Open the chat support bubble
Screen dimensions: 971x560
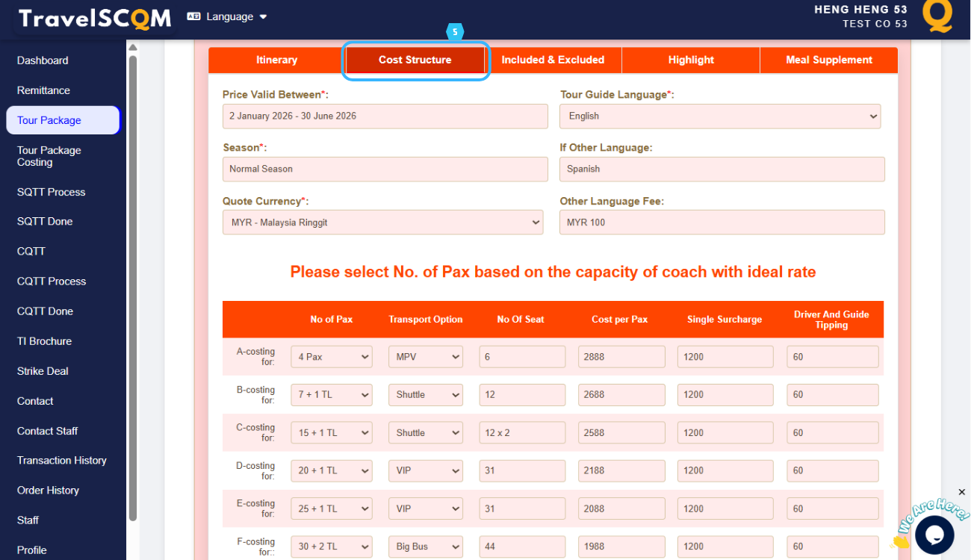(934, 535)
